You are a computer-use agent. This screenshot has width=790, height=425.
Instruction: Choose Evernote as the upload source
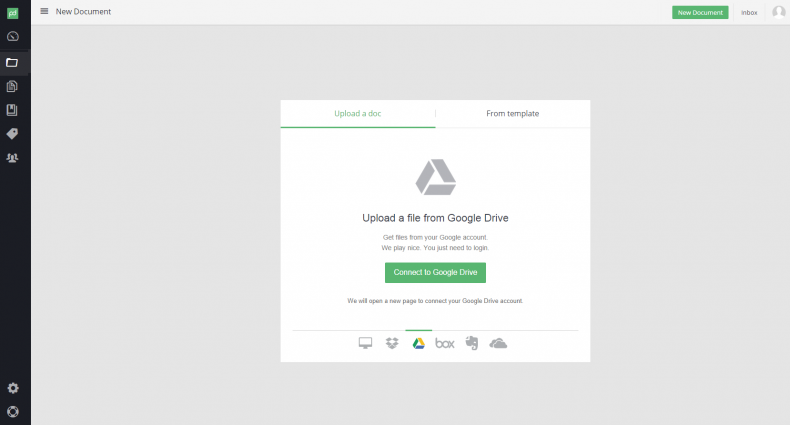point(472,343)
